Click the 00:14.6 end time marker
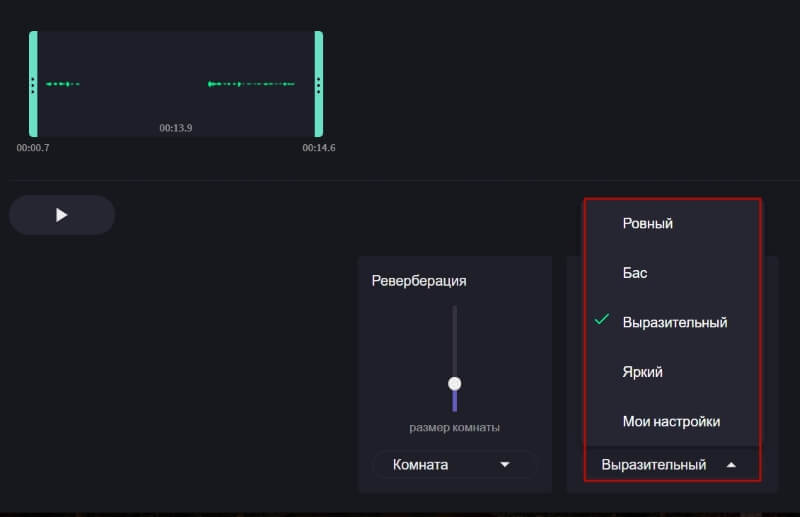Viewport: 800px width, 517px height. pos(319,148)
